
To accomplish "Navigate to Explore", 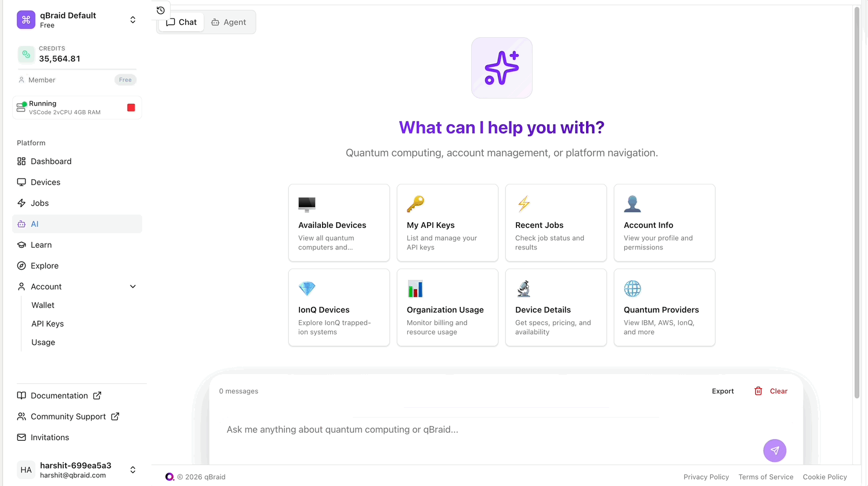I will click(77, 266).
